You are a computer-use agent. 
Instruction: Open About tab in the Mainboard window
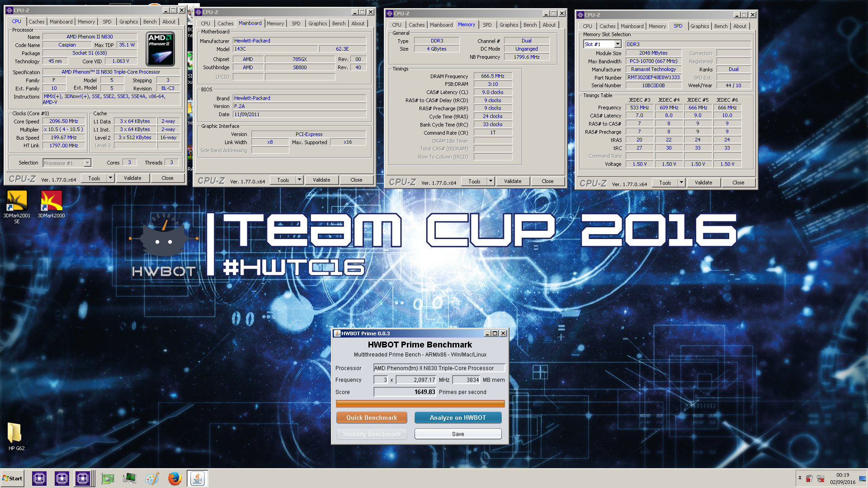[358, 23]
